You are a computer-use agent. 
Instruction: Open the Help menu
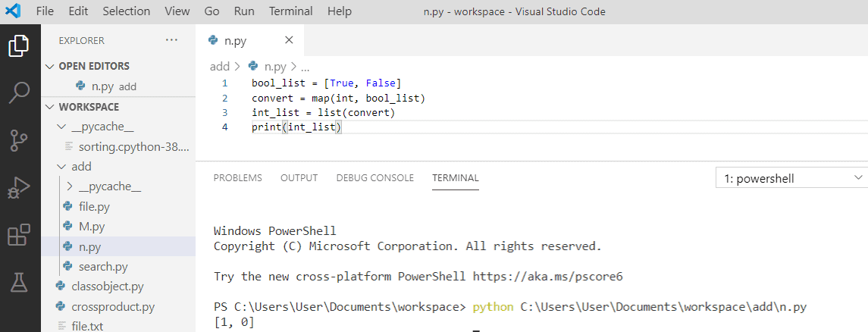coord(340,11)
